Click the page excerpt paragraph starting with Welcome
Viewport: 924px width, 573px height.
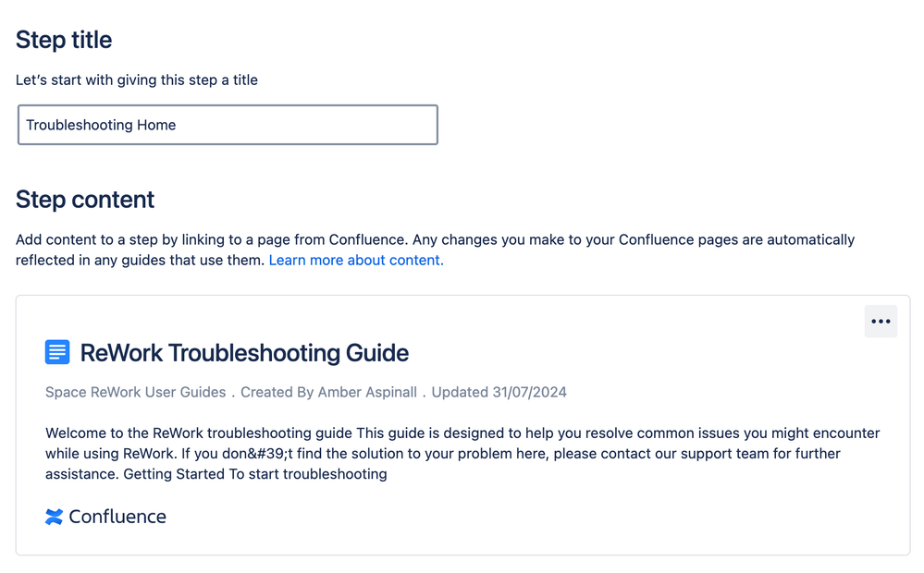click(x=462, y=454)
